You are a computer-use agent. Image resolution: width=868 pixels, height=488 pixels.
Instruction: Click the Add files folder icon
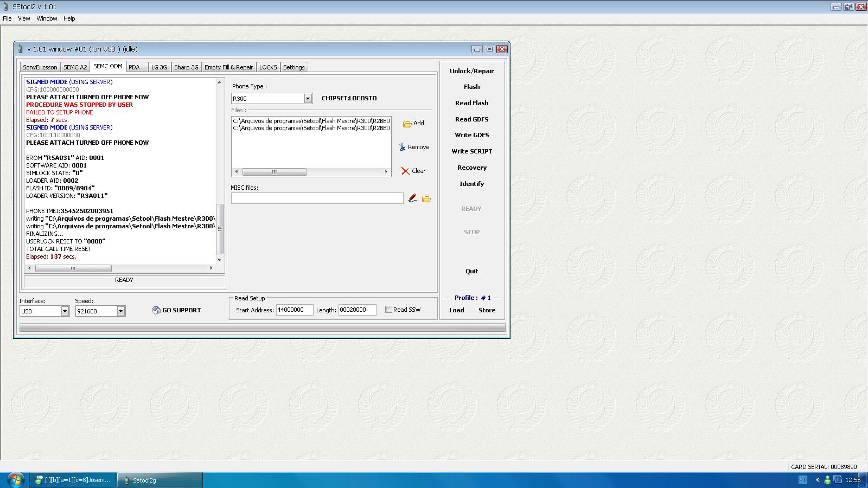coord(407,124)
